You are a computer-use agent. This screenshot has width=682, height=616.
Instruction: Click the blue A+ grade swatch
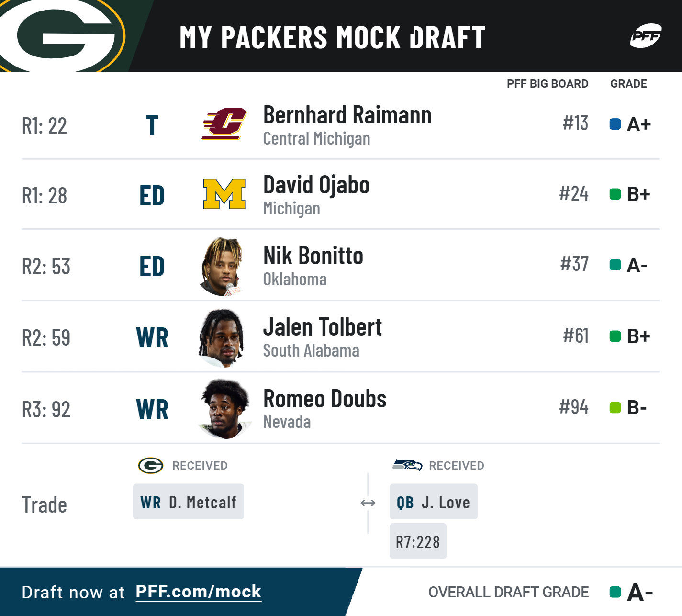[x=615, y=124]
